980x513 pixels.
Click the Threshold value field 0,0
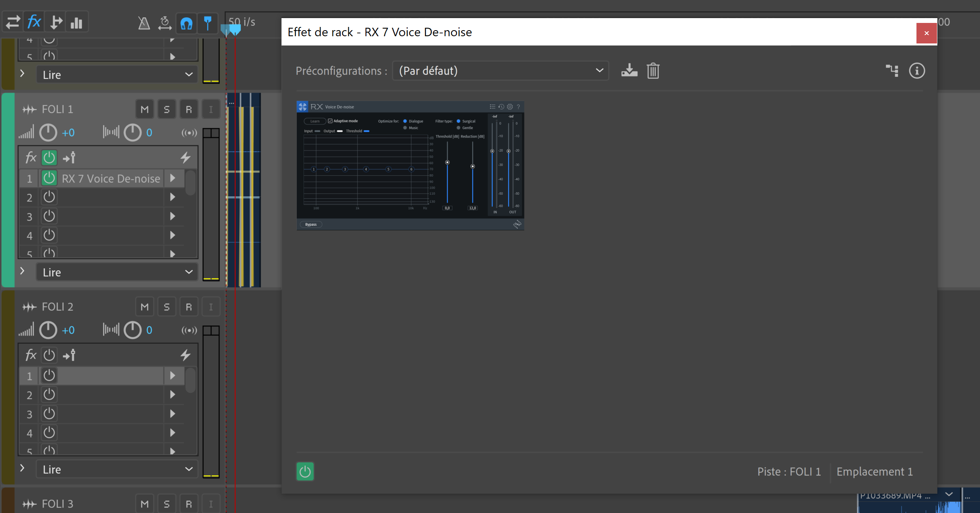[447, 208]
